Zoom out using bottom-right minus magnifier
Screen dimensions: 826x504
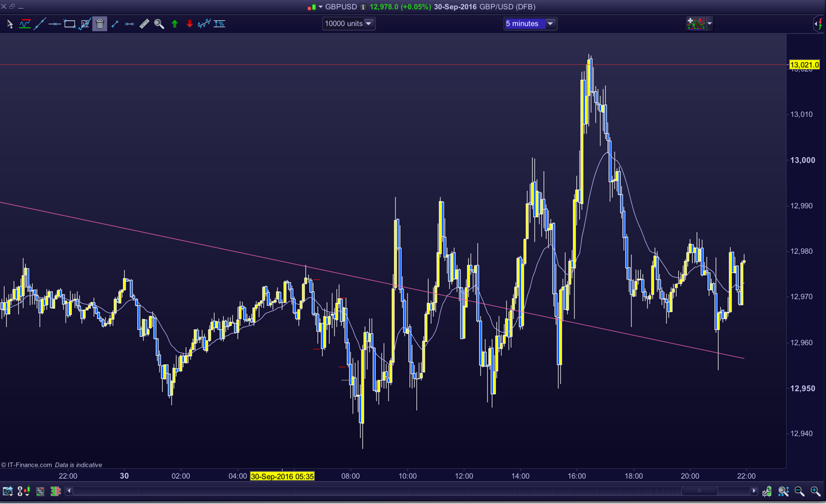800,491
